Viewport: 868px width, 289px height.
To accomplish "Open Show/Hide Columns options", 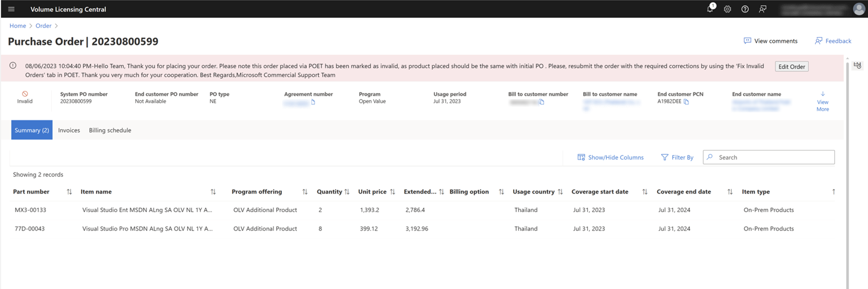I will pos(610,157).
